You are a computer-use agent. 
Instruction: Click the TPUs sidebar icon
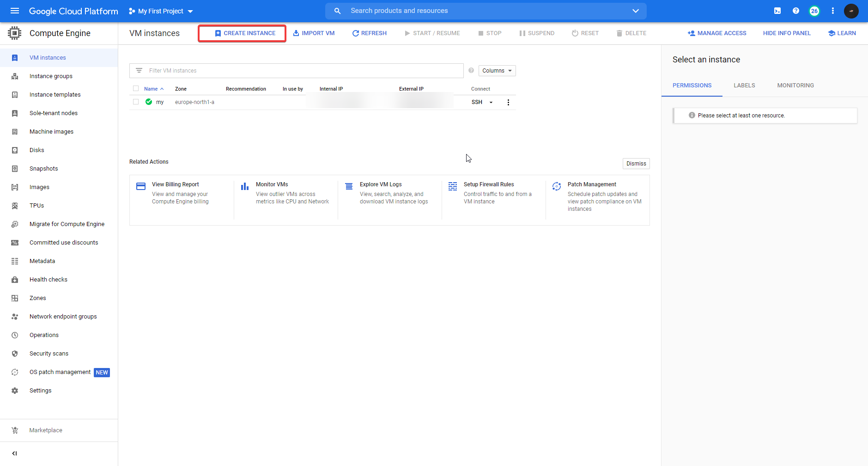15,206
